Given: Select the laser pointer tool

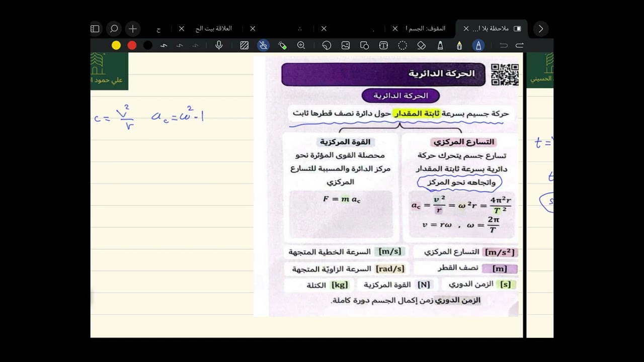Looking at the screenshot, I should [x=282, y=45].
